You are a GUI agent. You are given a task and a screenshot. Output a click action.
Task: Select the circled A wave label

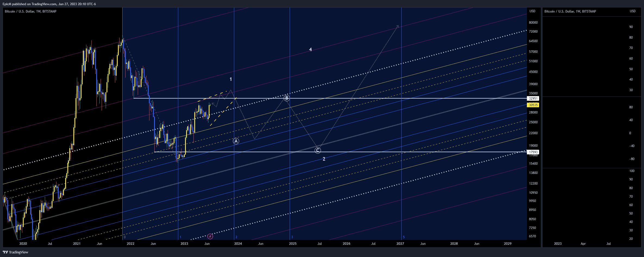pyautogui.click(x=236, y=141)
